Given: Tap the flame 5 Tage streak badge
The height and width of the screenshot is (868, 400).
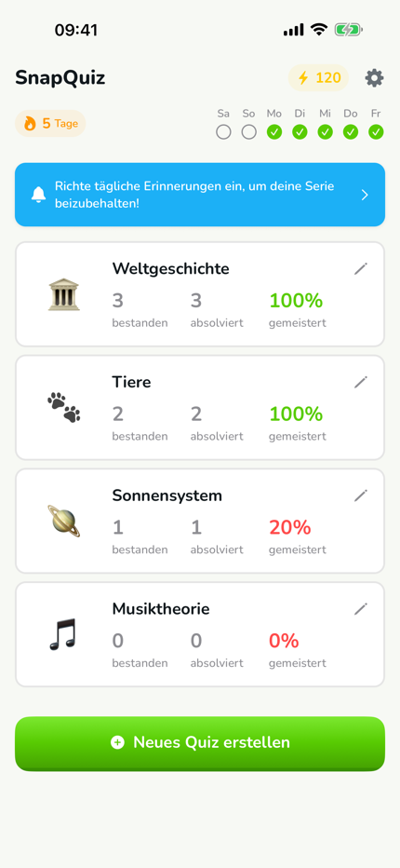Looking at the screenshot, I should pos(50,124).
